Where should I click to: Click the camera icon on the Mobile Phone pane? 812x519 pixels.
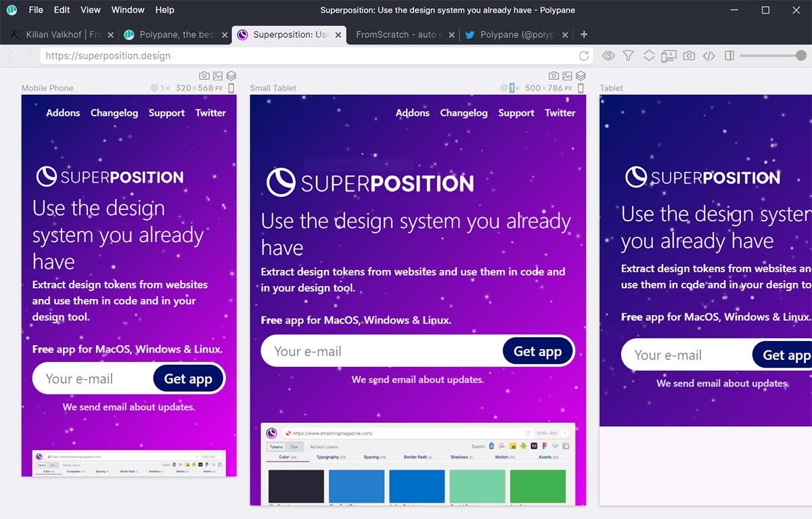pos(205,76)
